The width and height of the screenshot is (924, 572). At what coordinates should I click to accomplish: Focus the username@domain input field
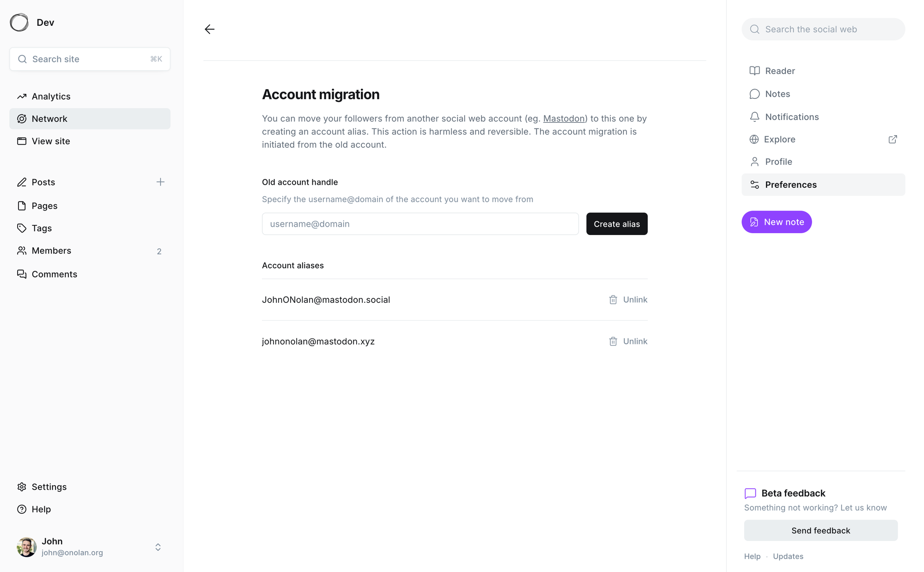pyautogui.click(x=420, y=224)
